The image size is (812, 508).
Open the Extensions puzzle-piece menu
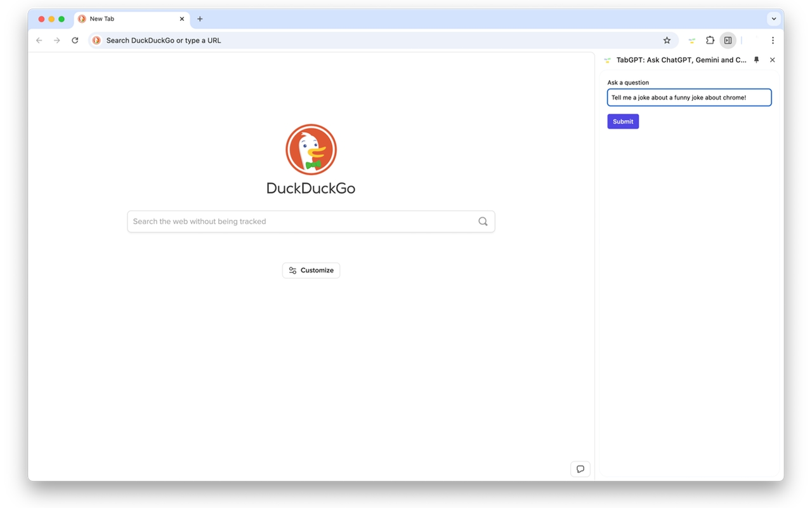tap(710, 40)
